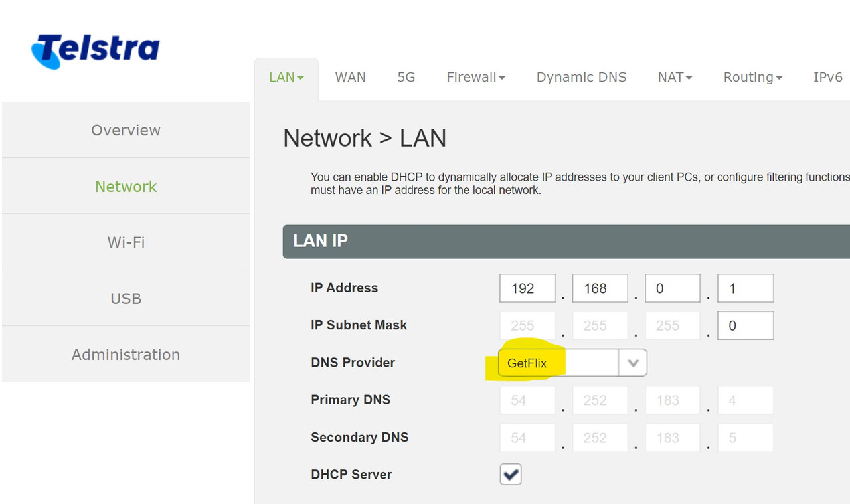Click the Secondary DNS first octet field (54)

[x=527, y=438]
